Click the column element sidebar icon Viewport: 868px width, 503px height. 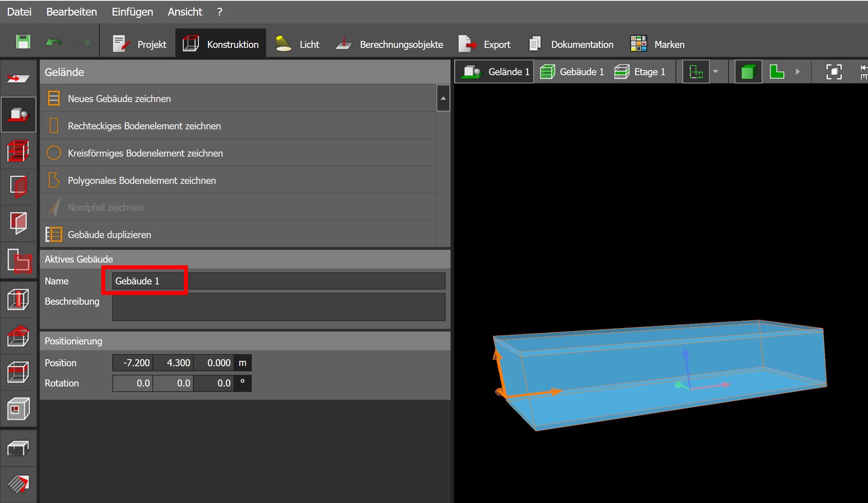pos(18,300)
